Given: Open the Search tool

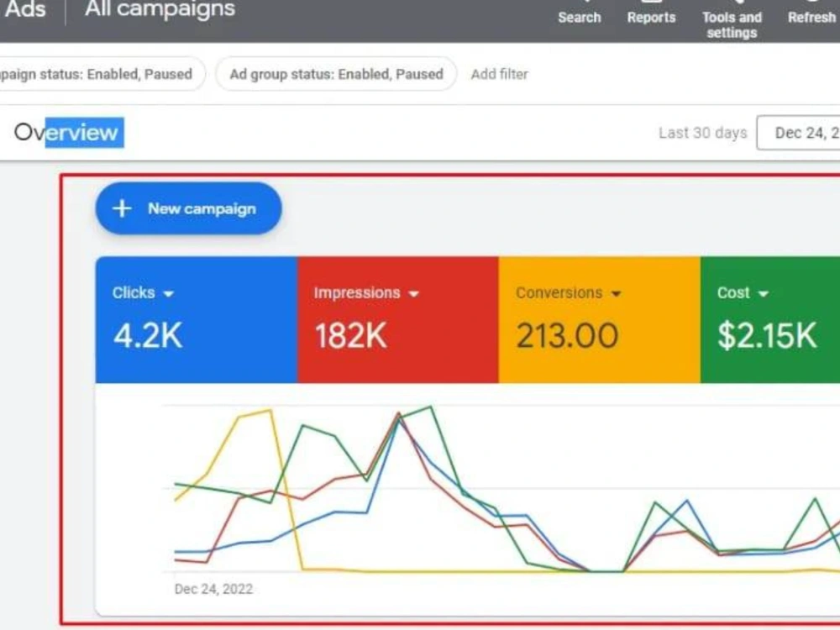Looking at the screenshot, I should pyautogui.click(x=579, y=13).
